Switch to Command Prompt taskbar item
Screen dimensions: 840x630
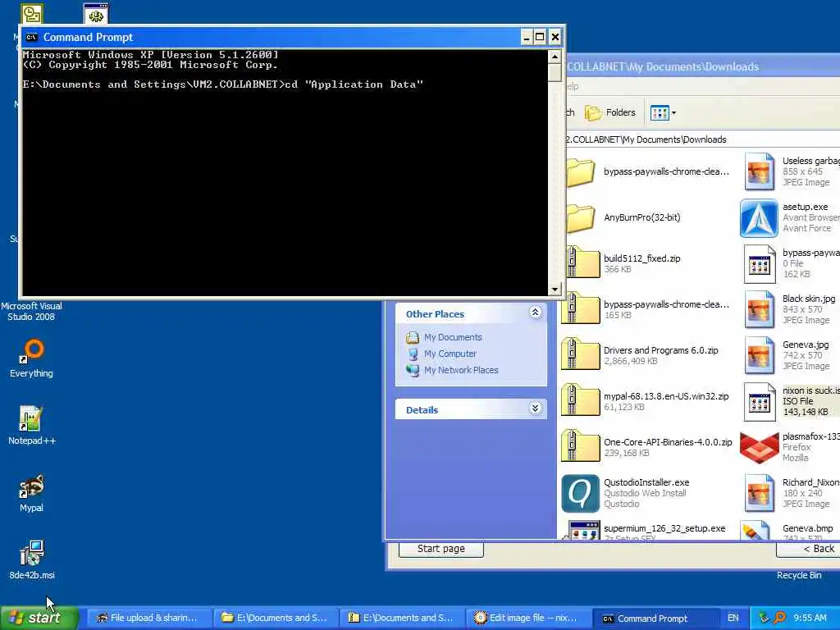click(655, 618)
